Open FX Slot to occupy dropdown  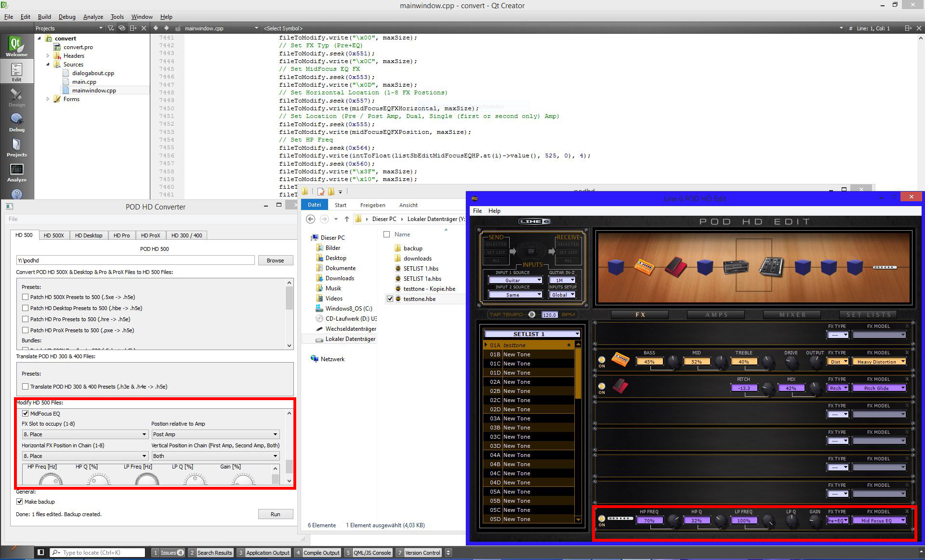pos(84,434)
